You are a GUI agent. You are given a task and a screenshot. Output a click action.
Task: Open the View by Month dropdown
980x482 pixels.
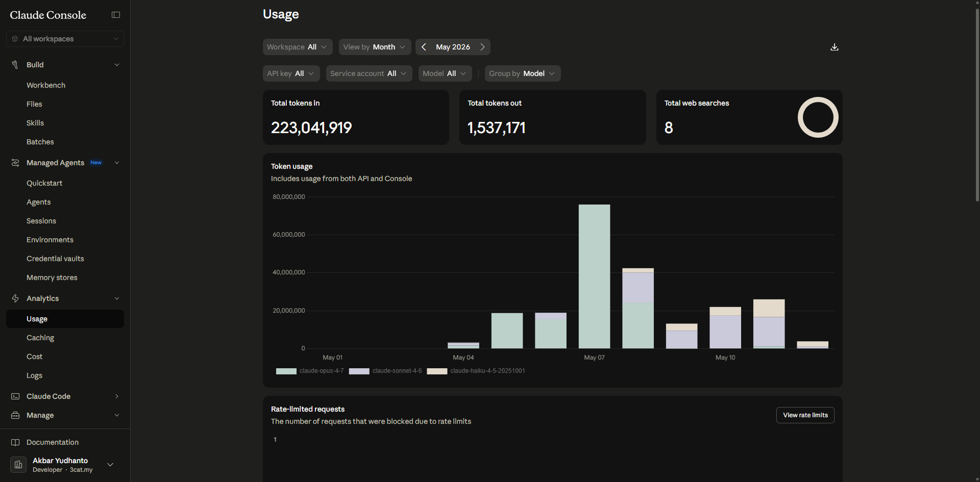(375, 47)
